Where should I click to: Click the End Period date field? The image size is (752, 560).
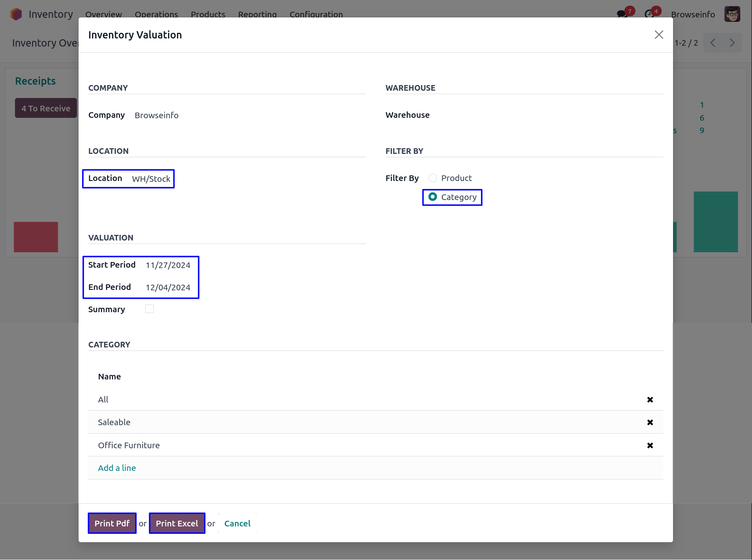coord(168,287)
